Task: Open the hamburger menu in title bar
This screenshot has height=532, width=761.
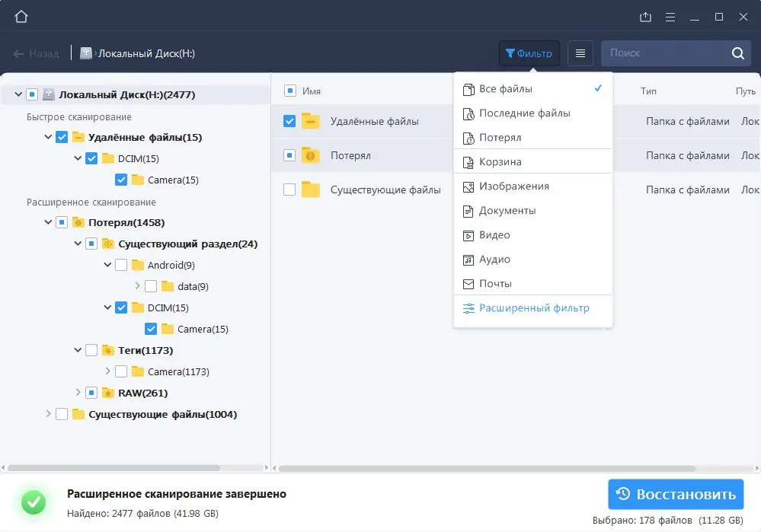Action: (670, 16)
